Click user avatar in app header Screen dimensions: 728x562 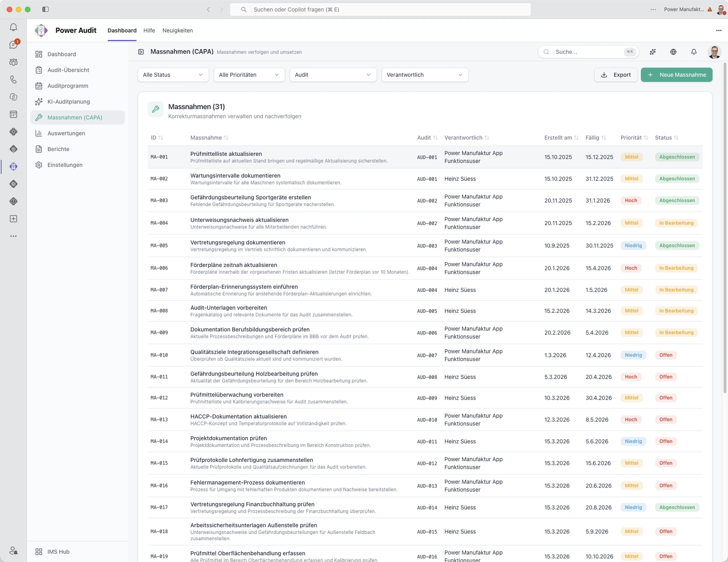point(714,52)
